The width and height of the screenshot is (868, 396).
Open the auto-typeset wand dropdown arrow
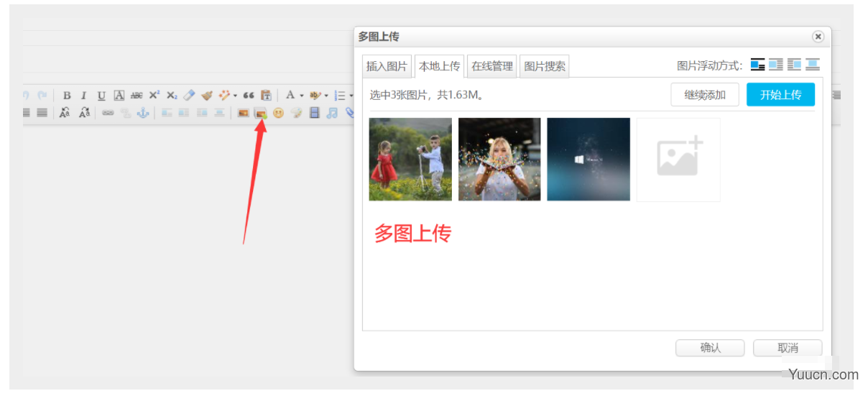click(236, 96)
